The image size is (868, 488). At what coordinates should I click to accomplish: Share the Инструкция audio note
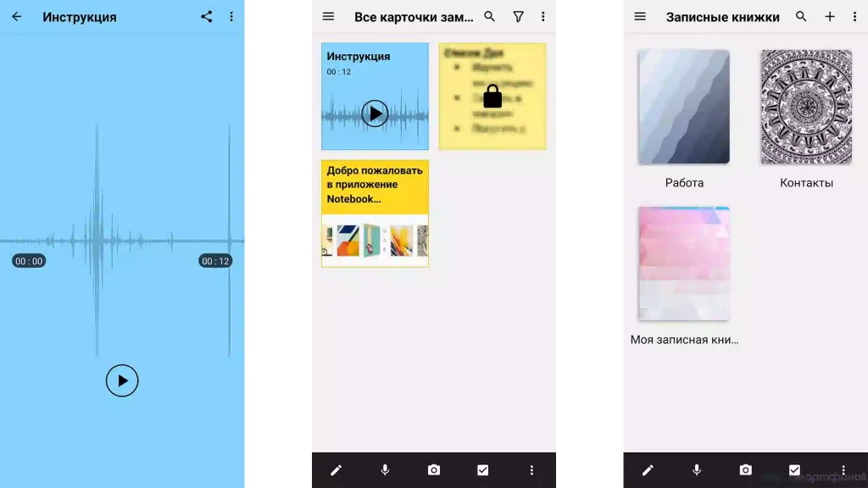pos(207,17)
